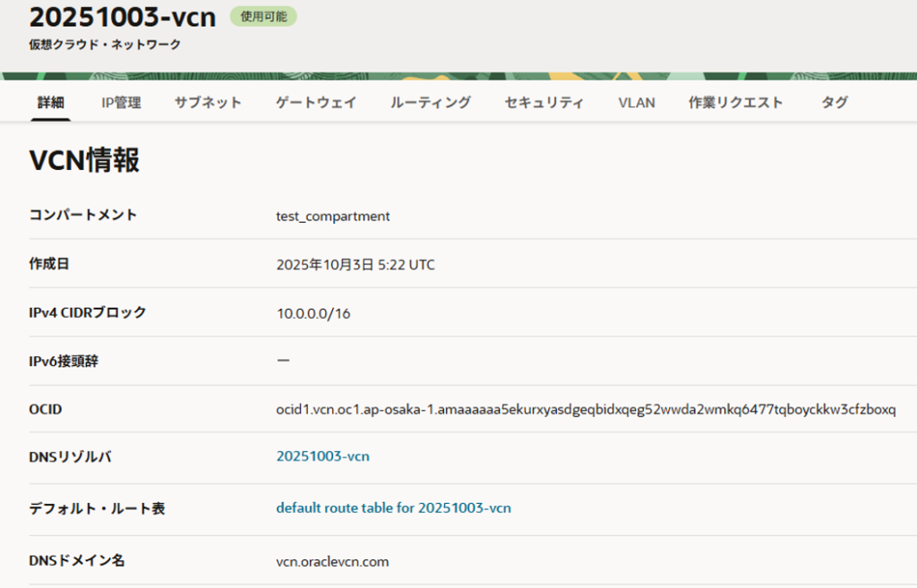Click the 20251003-vcn page title heading
The image size is (917, 588).
click(123, 17)
